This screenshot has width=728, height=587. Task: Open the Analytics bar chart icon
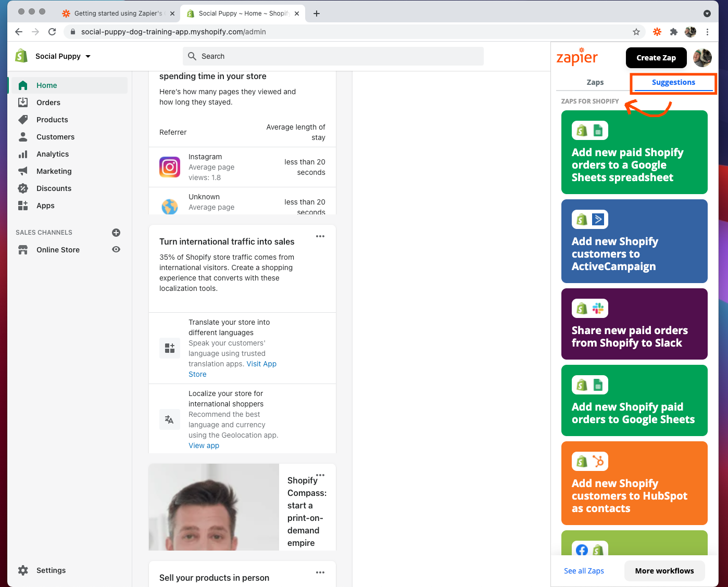click(23, 154)
